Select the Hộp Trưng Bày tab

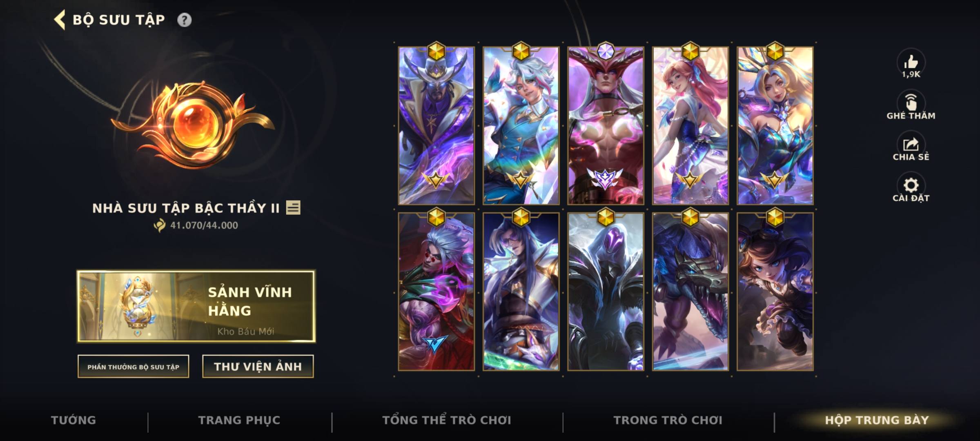tap(877, 420)
